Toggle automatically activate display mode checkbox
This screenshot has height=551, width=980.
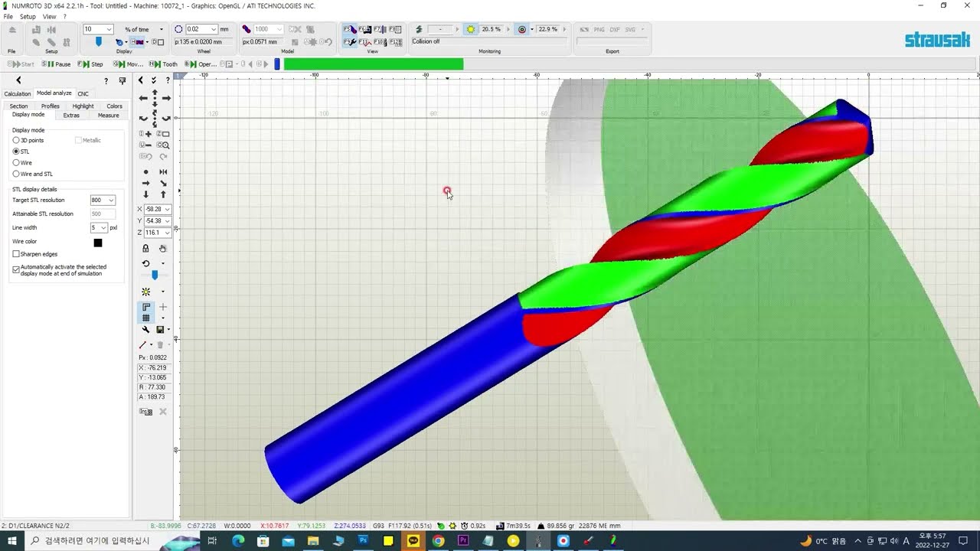pos(16,270)
